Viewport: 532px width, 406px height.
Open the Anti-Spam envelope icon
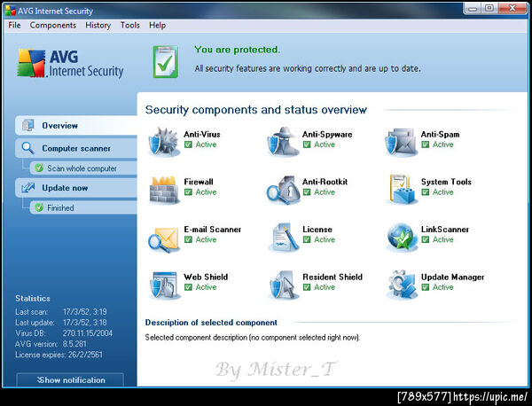(401, 142)
